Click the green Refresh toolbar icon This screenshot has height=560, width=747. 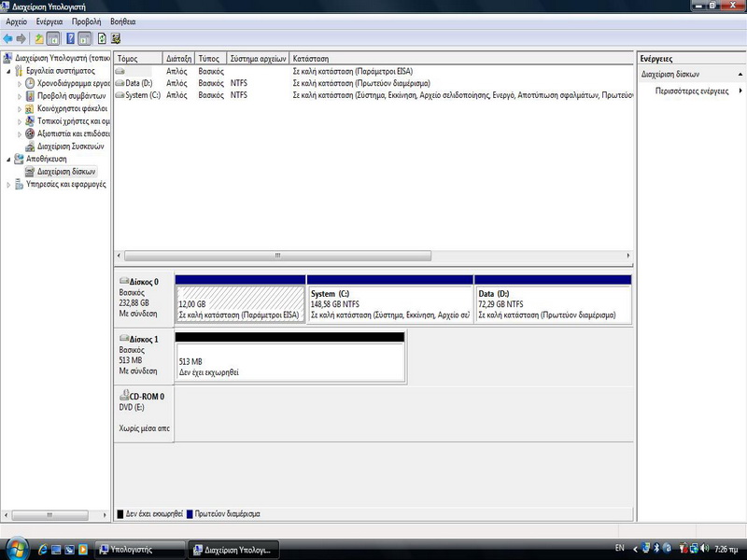tap(102, 38)
